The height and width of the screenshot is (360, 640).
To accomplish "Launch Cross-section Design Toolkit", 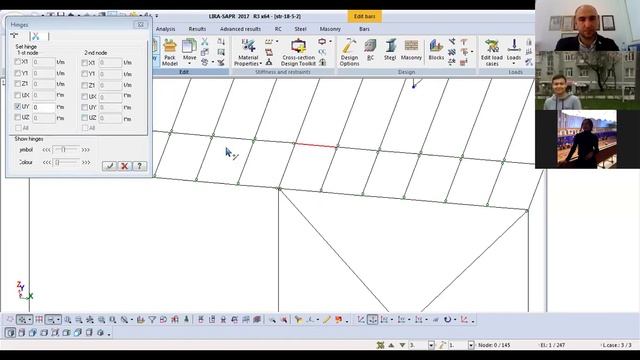I will (x=298, y=53).
